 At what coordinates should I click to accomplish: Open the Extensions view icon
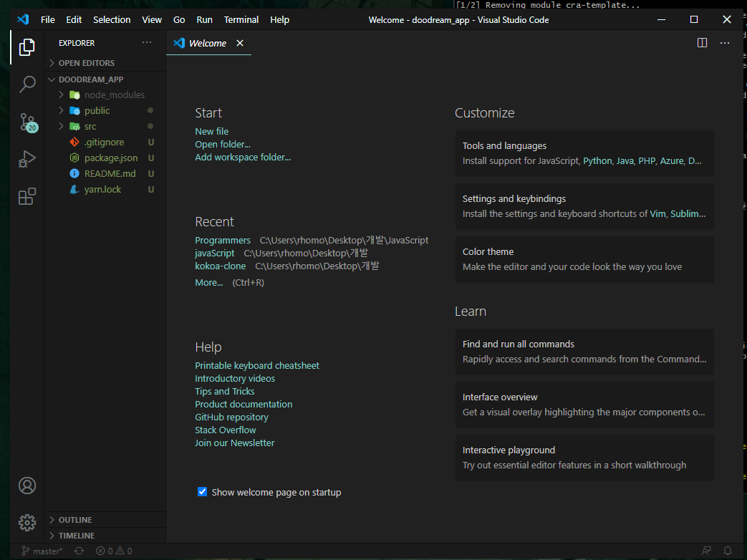tap(26, 196)
